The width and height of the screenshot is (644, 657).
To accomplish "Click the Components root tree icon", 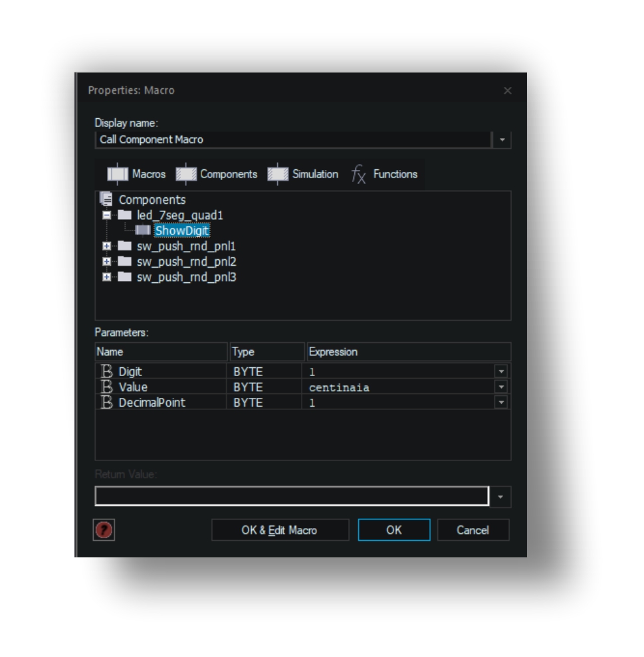I will click(106, 199).
